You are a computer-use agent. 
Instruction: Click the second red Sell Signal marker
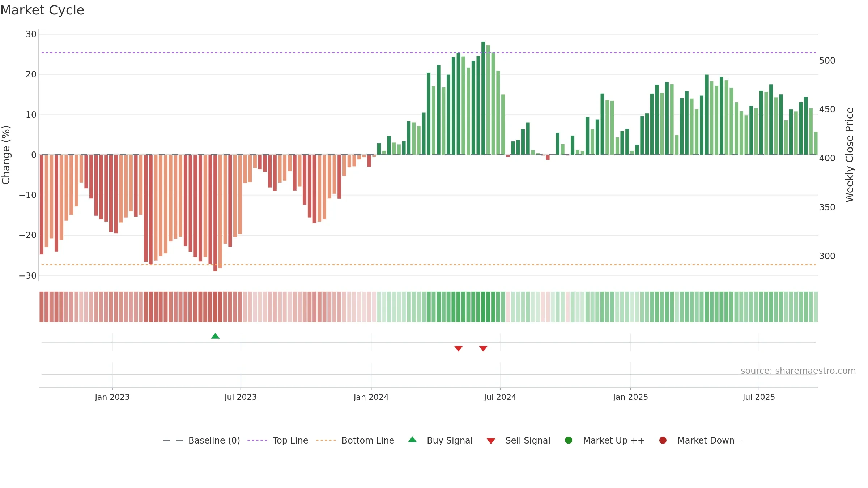point(483,348)
